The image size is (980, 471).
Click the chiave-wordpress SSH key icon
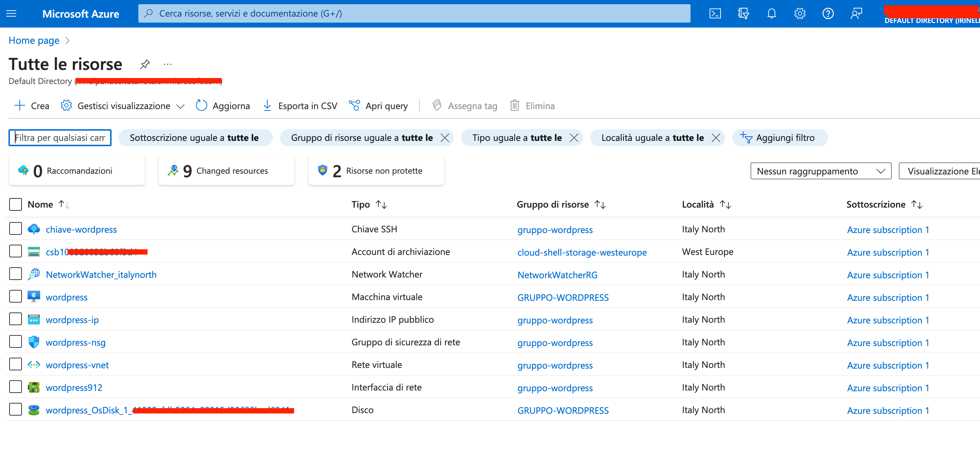(34, 229)
